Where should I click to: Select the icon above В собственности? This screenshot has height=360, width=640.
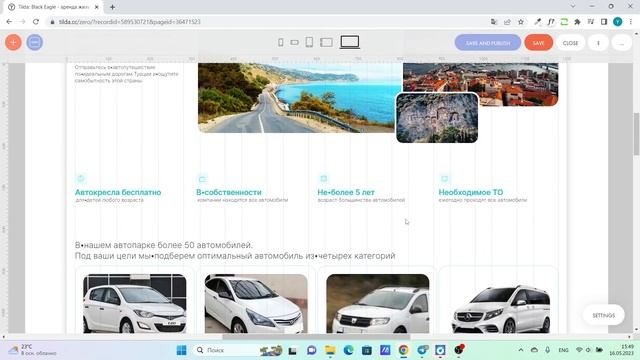[x=202, y=178]
